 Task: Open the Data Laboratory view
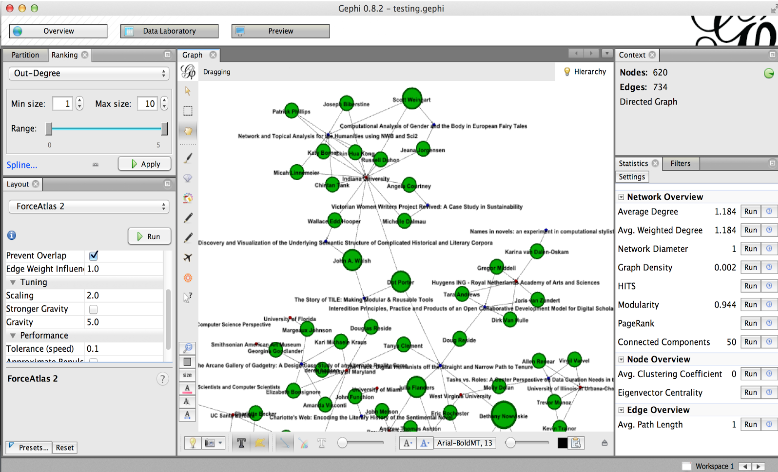(x=169, y=31)
